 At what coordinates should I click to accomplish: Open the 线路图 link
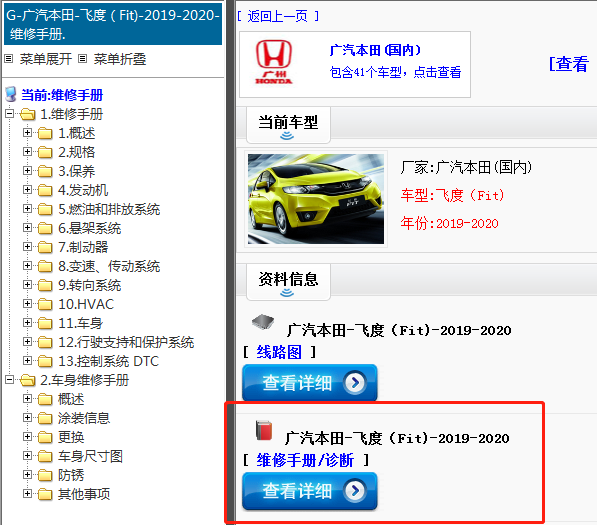coord(279,352)
